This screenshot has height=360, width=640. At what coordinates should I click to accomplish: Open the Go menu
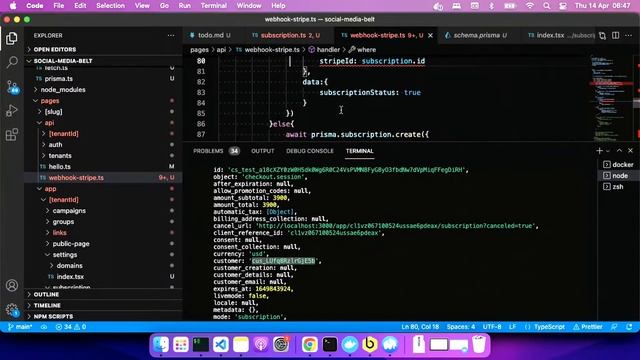pos(164,6)
